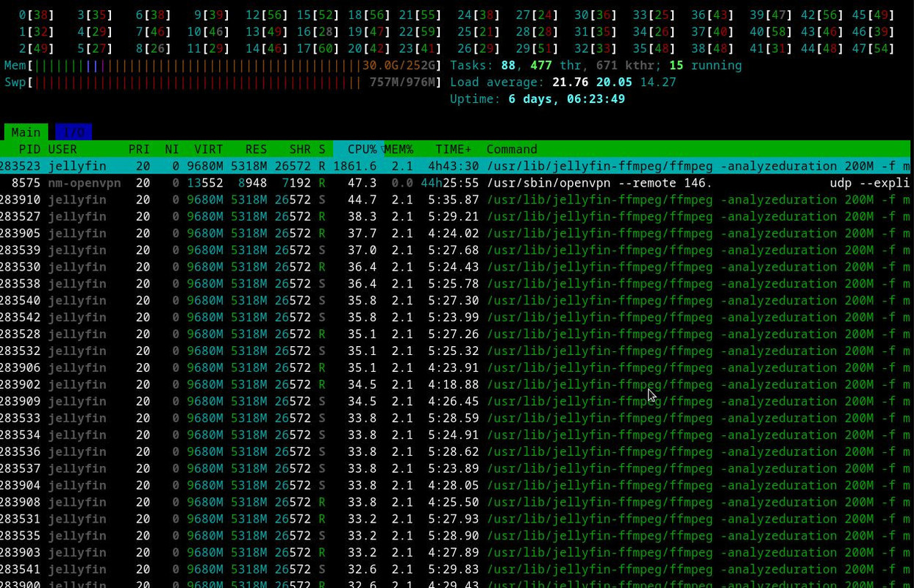914x588 pixels.
Task: Click the Command column header
Action: click(512, 149)
